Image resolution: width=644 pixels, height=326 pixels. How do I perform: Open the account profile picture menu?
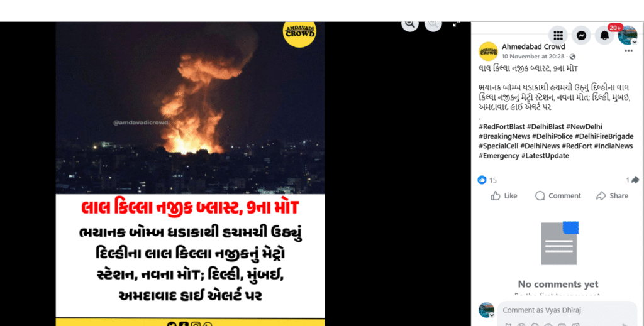[x=628, y=35]
